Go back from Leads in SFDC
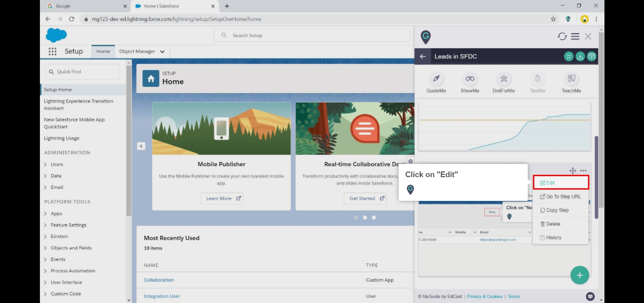 423,56
